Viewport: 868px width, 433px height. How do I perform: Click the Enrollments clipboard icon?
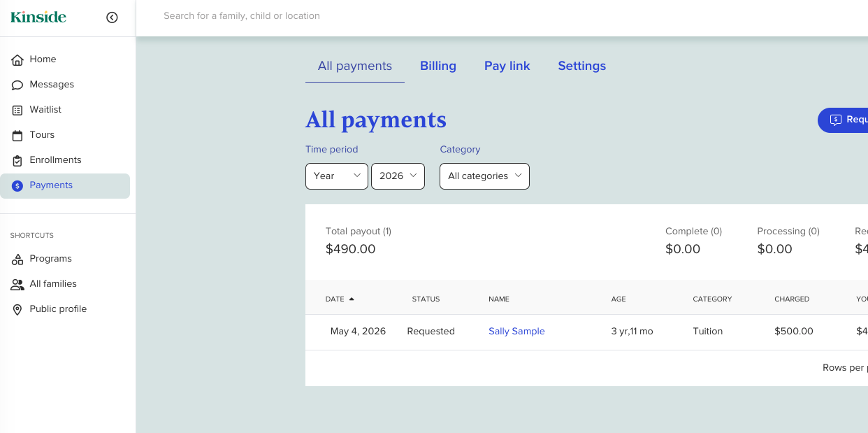point(17,160)
